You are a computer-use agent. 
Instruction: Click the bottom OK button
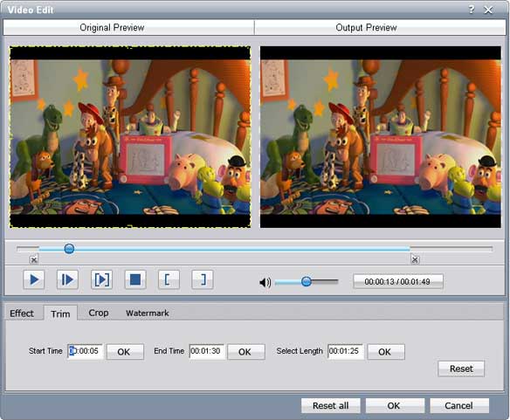(x=395, y=406)
